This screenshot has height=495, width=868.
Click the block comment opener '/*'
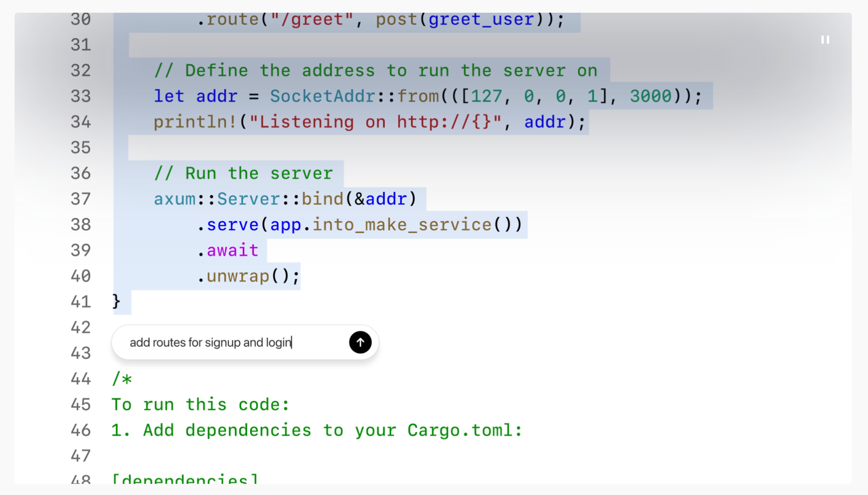click(122, 379)
